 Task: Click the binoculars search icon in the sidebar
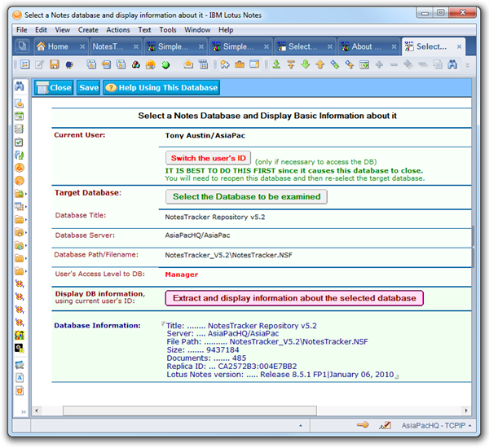18,87
